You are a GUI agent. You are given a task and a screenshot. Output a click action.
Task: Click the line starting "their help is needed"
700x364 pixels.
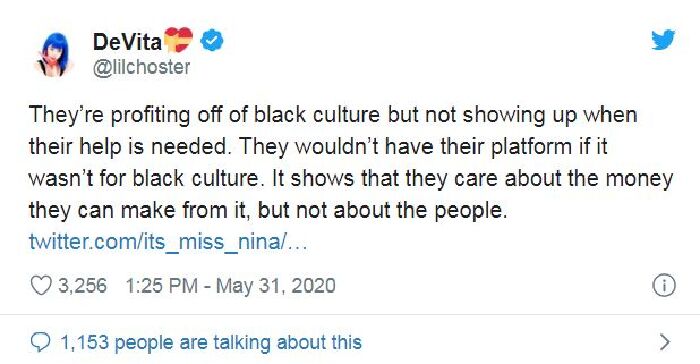(318, 147)
